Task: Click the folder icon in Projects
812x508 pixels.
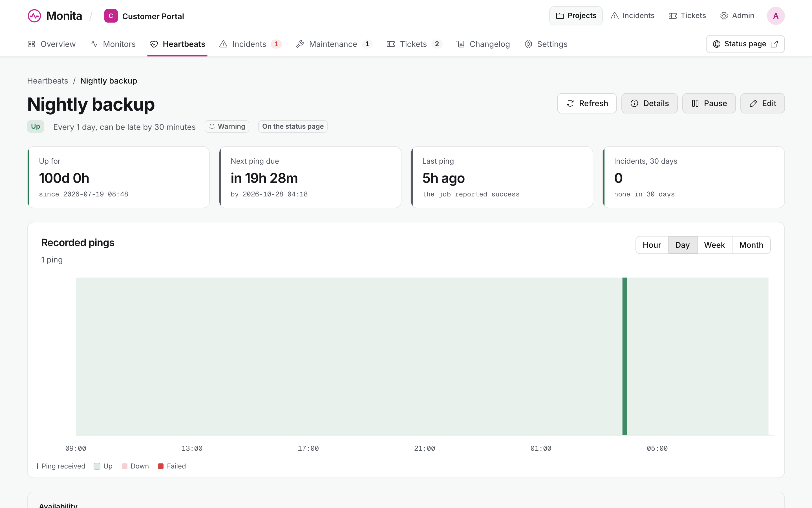Action: tap(560, 16)
